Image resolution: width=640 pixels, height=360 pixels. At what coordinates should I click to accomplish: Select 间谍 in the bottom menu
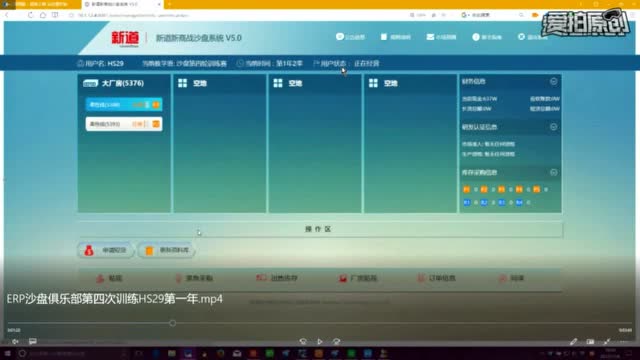click(512, 278)
